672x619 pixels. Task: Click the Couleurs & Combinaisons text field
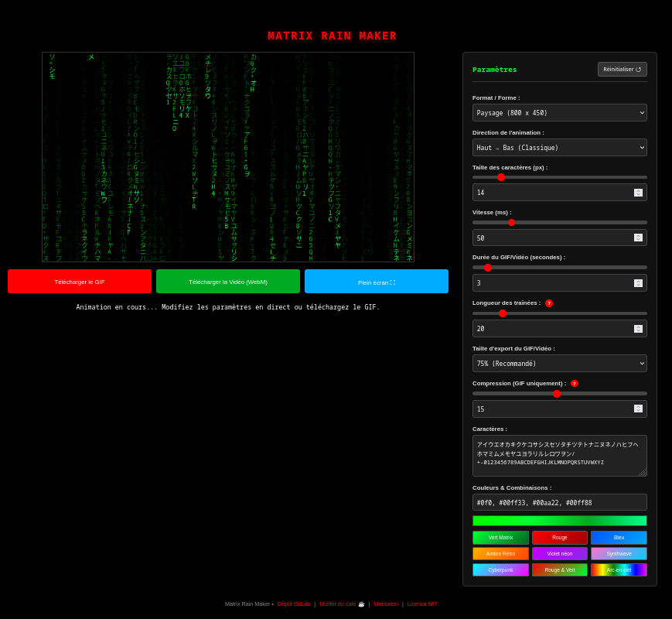click(560, 502)
